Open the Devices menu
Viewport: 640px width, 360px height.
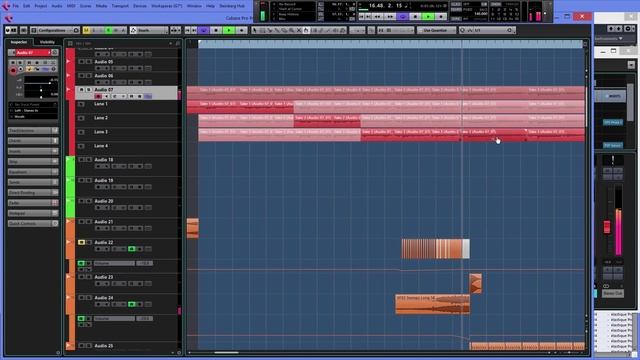pos(140,6)
